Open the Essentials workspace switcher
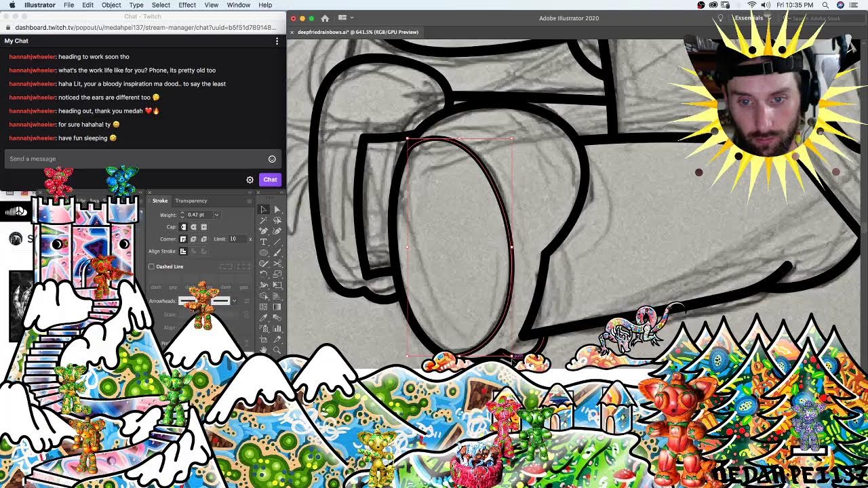 [x=752, y=18]
